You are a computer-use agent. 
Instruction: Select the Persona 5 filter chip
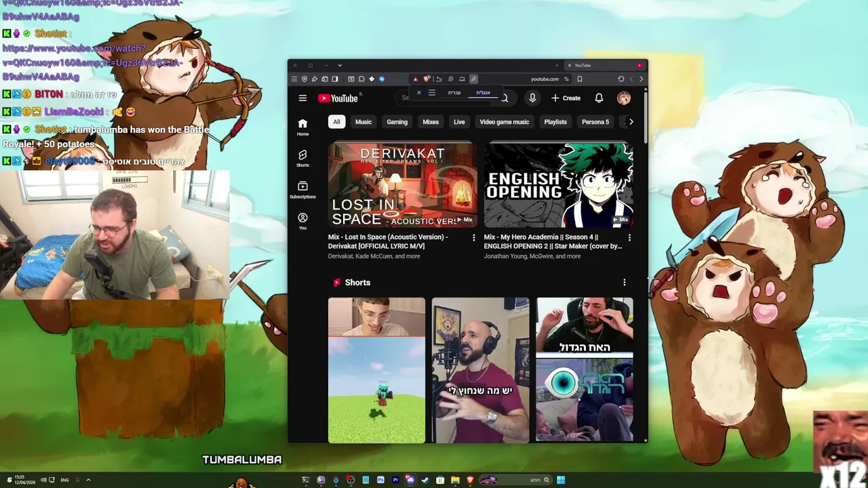595,122
